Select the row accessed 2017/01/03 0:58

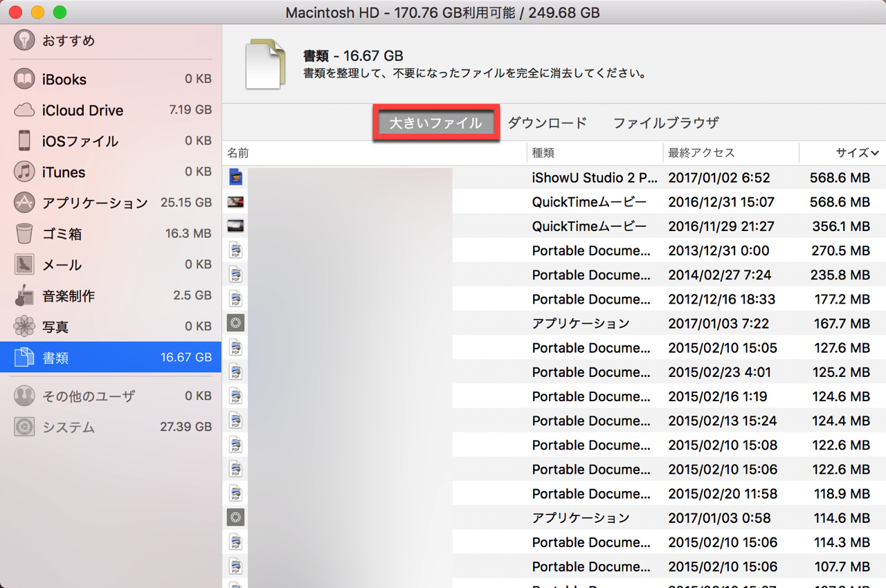click(x=554, y=517)
